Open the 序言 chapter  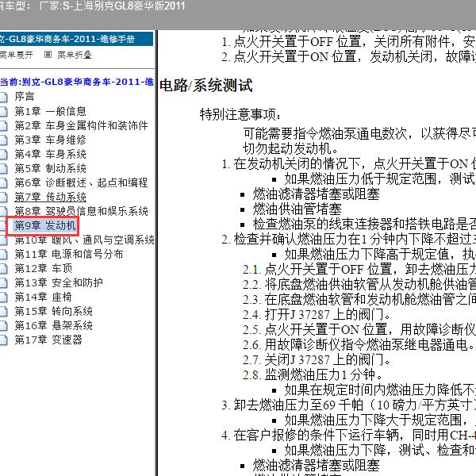point(25,97)
